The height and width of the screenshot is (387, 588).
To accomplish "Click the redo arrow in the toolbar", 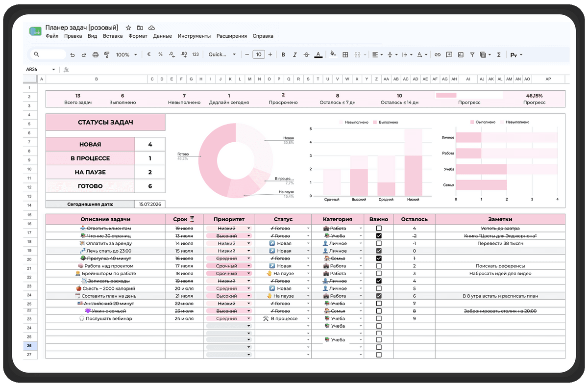I will click(x=84, y=55).
